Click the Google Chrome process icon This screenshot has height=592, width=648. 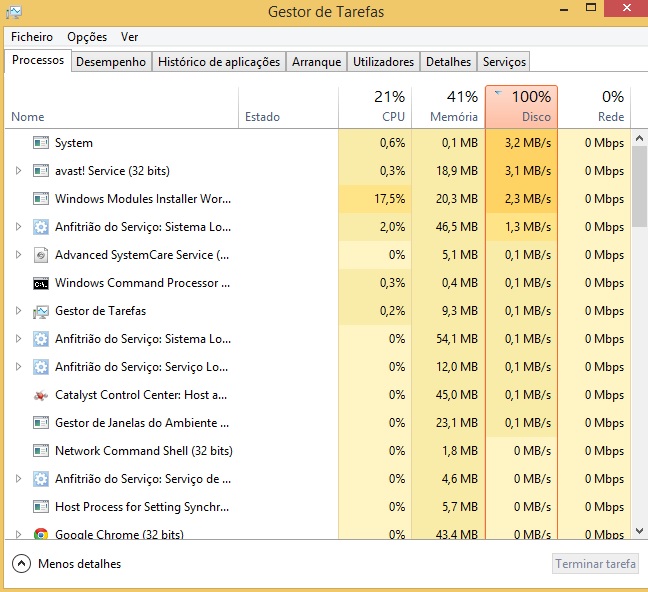pyautogui.click(x=41, y=534)
